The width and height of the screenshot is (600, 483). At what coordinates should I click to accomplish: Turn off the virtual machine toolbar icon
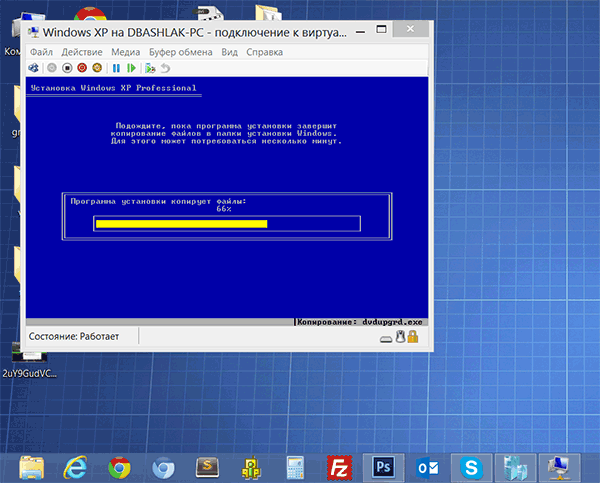point(67,68)
